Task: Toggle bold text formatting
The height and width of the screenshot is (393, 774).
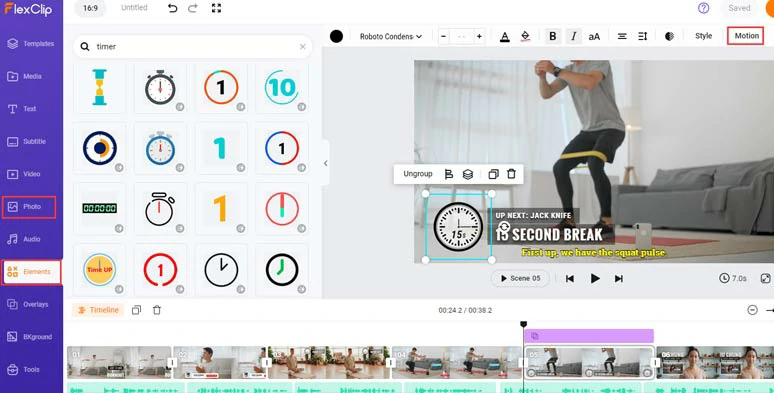Action: coord(553,36)
